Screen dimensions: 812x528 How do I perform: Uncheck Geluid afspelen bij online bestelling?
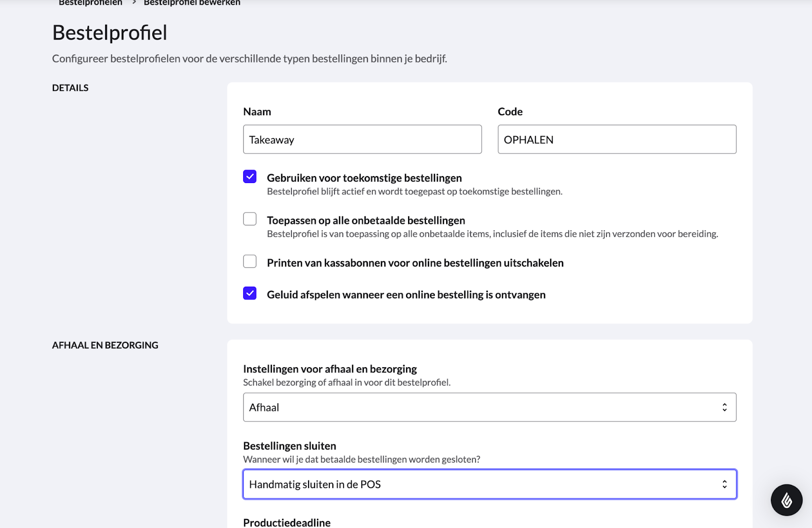[x=250, y=294]
